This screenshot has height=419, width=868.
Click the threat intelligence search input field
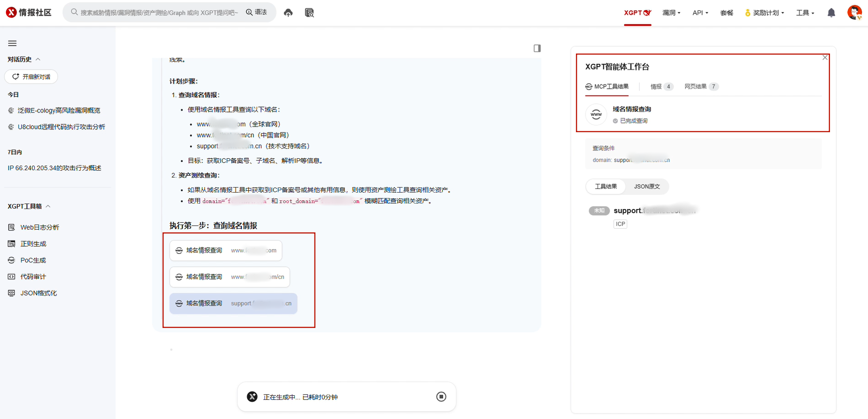[159, 13]
